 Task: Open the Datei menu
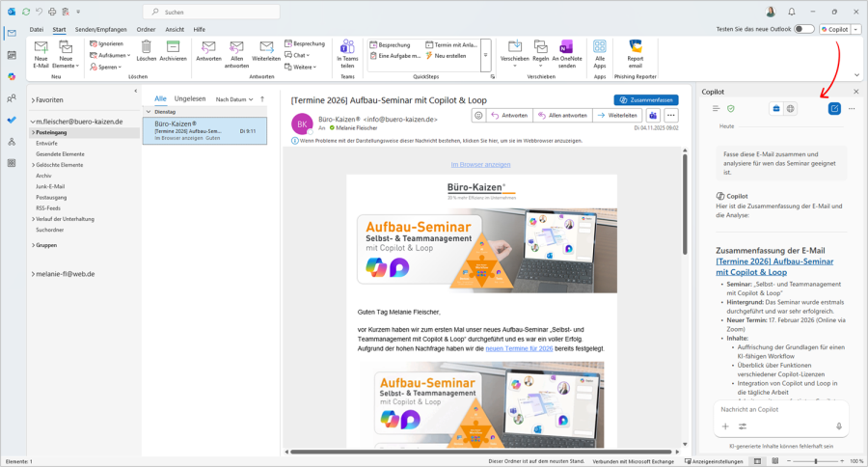pos(37,29)
